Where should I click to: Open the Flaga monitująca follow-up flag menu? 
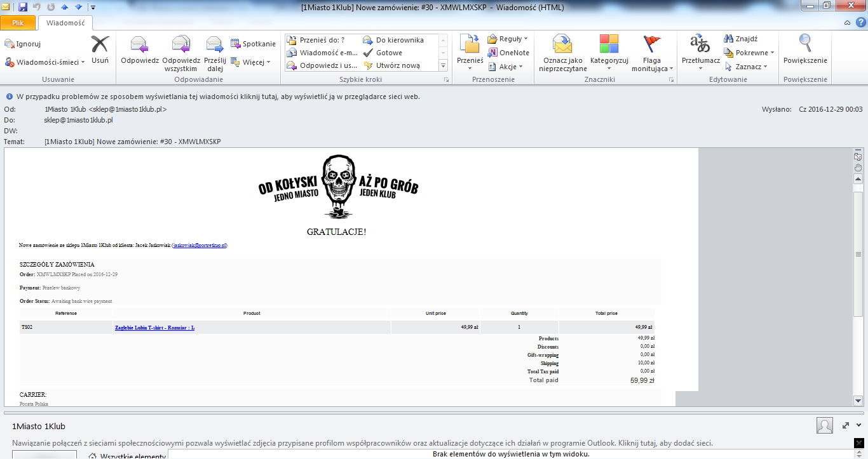coord(653,53)
